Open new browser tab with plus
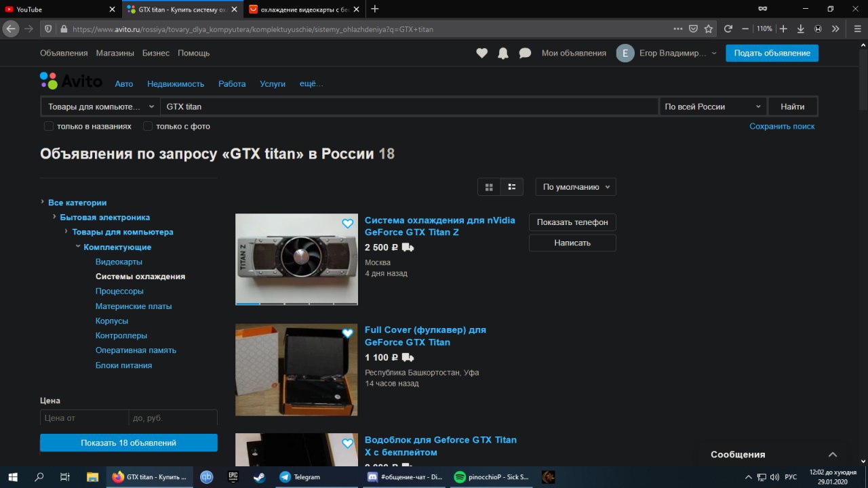 click(375, 9)
